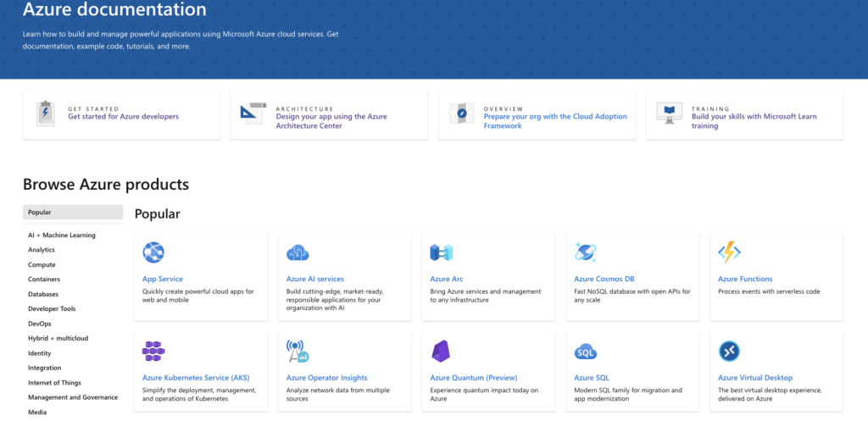Open the Azure Functions link
This screenshot has width=868, height=421.
click(745, 279)
